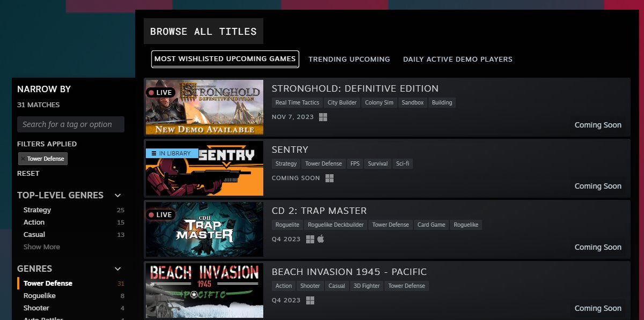The width and height of the screenshot is (644, 320).
Task: Click 3D Fighter tag
Action: point(367,286)
